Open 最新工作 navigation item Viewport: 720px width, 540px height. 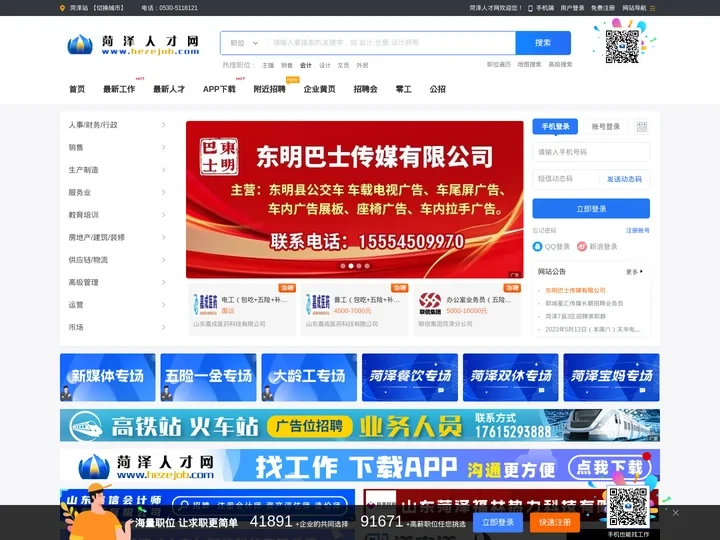[x=119, y=89]
